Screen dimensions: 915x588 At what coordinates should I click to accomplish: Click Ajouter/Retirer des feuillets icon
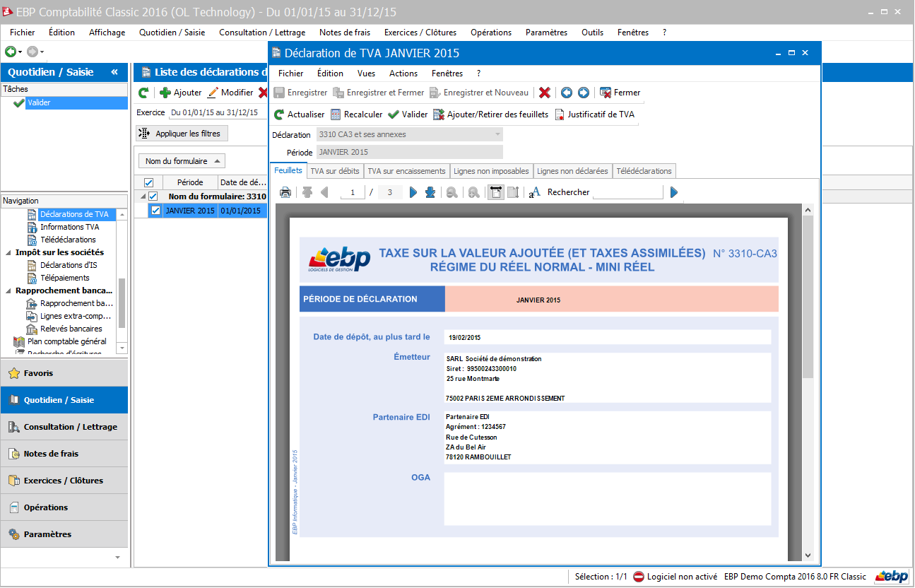click(439, 114)
